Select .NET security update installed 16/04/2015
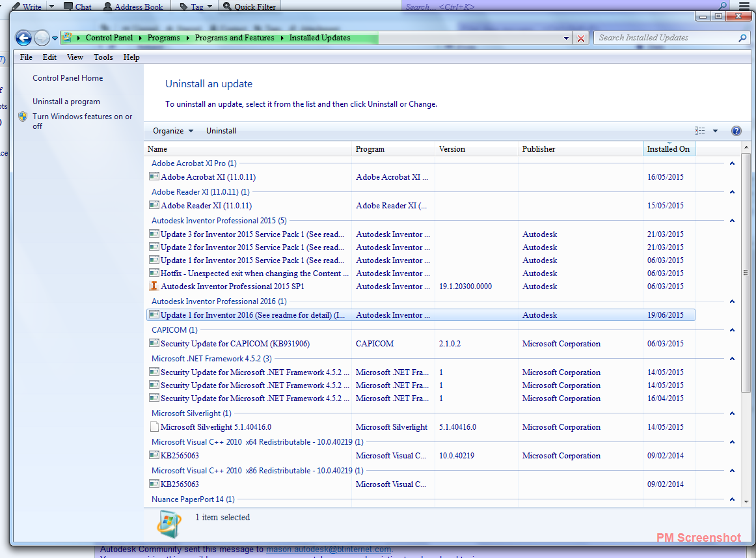The height and width of the screenshot is (558, 756). click(420, 398)
